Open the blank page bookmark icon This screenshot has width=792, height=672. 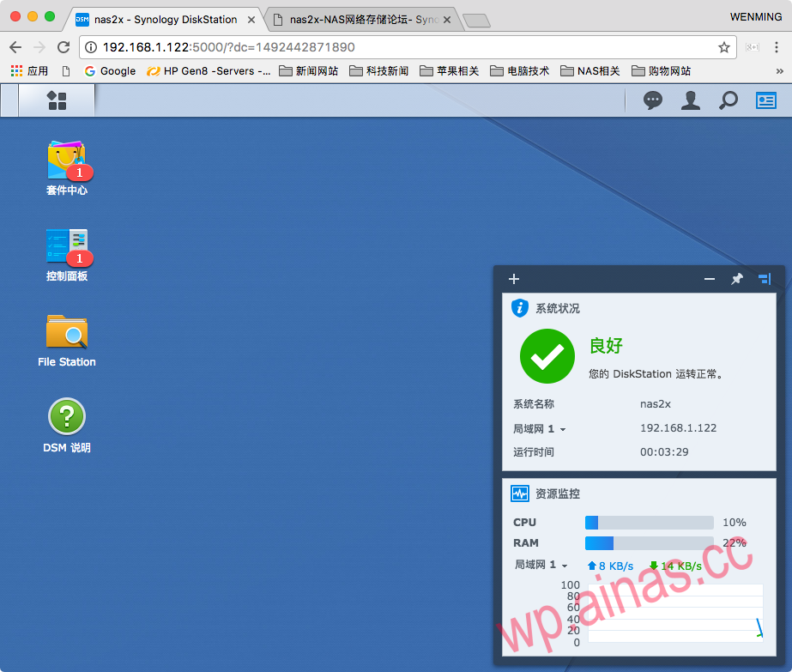66,71
